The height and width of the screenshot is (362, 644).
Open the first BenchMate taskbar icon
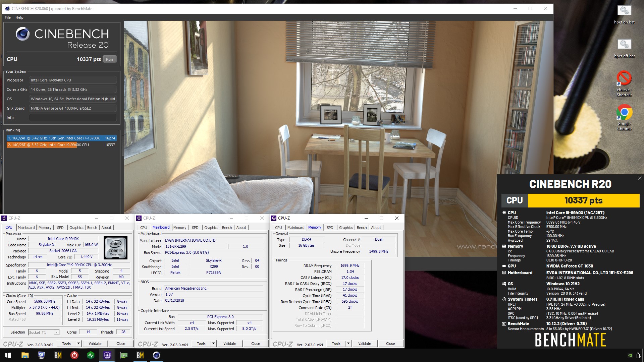click(58, 355)
